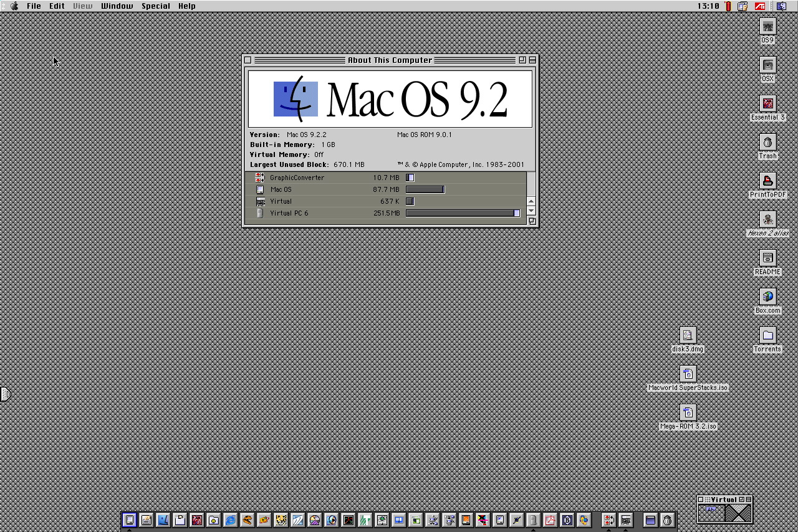This screenshot has width=798, height=532.
Task: Click the 13:10 menu bar clock
Action: [x=708, y=6]
